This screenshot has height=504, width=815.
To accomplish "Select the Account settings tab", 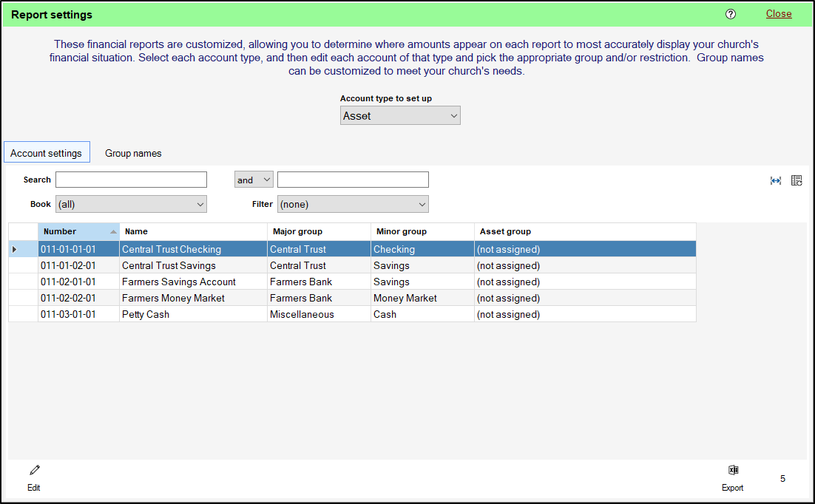I will [47, 153].
